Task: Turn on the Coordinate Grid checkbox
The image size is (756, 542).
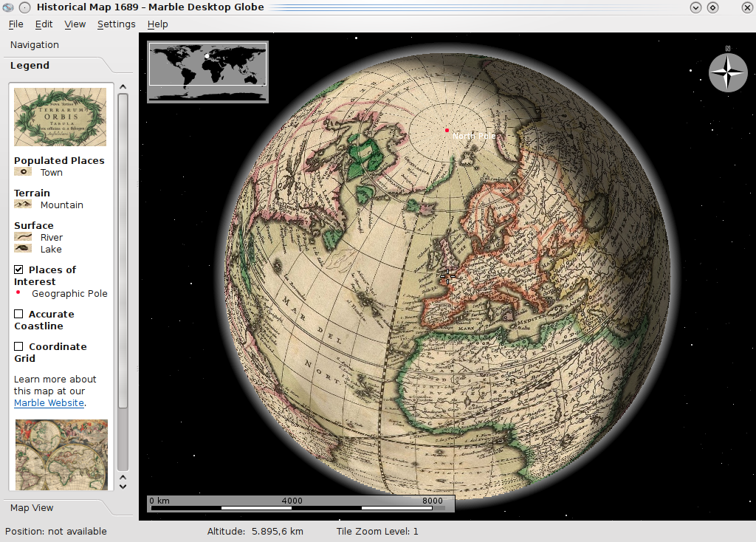Action: (x=19, y=346)
